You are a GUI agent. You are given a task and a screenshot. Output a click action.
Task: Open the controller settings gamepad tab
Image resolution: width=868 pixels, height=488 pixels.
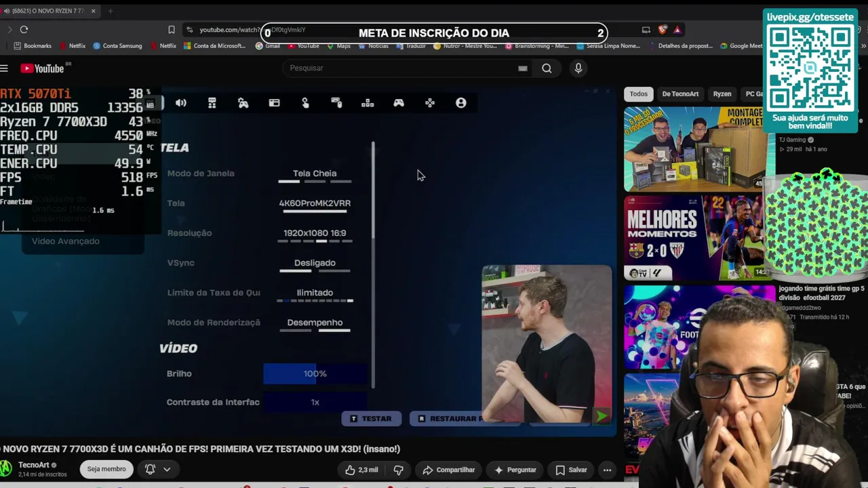[x=399, y=103]
